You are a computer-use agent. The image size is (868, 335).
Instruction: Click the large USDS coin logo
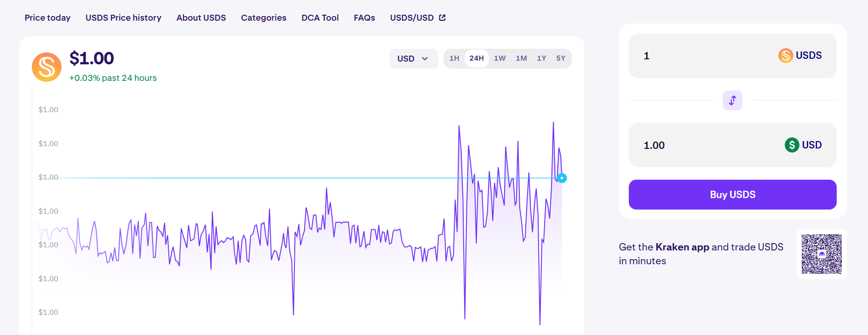click(46, 67)
